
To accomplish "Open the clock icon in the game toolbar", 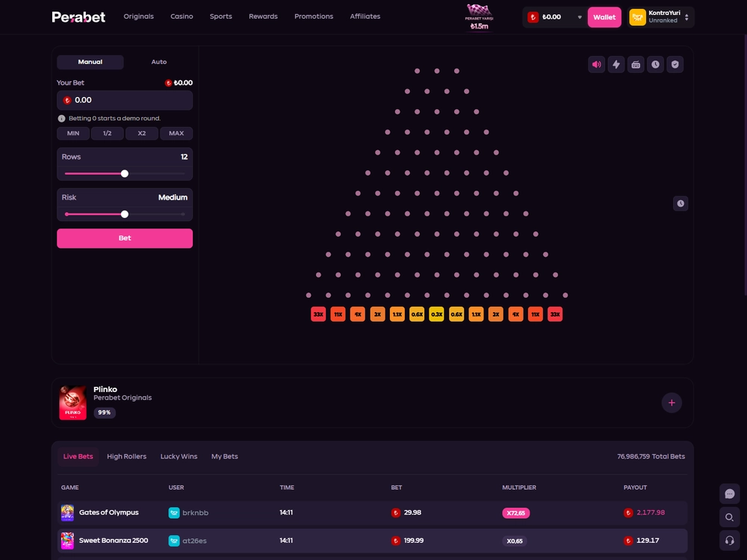I will pos(656,64).
